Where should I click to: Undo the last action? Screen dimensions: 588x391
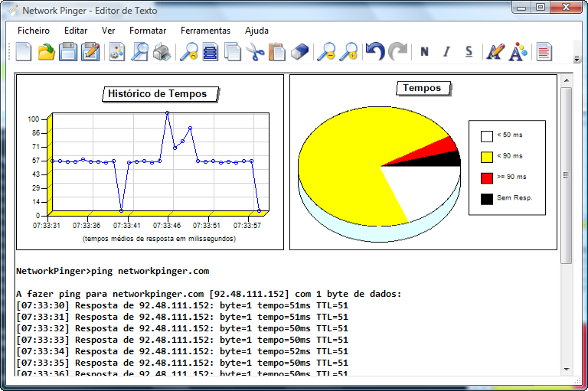[375, 52]
